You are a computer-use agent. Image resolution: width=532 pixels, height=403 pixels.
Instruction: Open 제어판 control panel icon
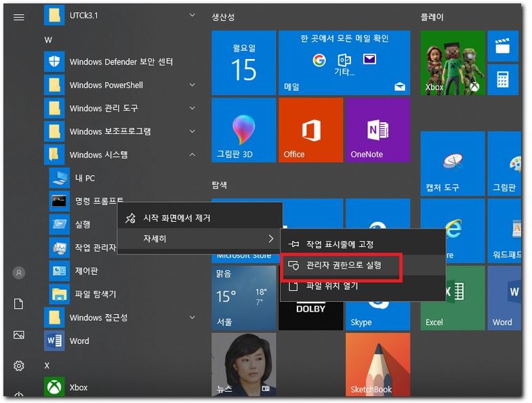click(x=60, y=271)
